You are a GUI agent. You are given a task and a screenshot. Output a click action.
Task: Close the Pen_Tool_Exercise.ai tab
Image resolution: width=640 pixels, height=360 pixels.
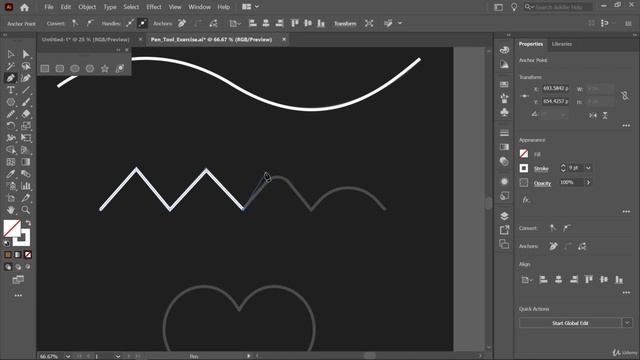pyautogui.click(x=284, y=39)
